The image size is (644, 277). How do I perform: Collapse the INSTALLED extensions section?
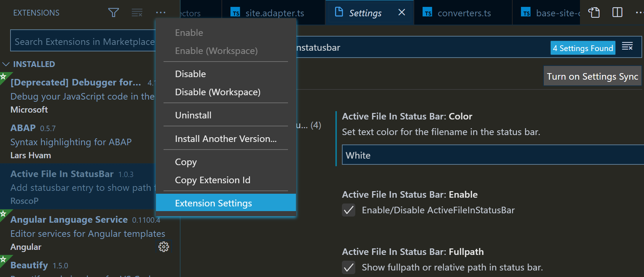click(x=6, y=64)
